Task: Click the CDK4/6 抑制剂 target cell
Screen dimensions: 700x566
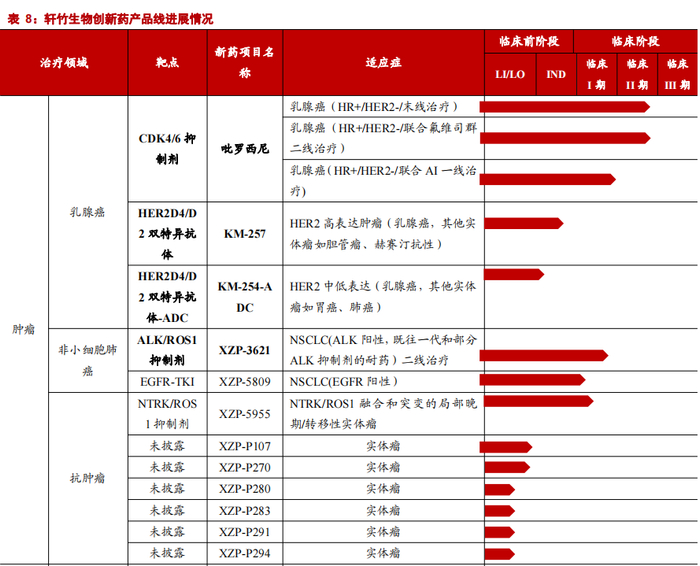Action: coord(167,149)
